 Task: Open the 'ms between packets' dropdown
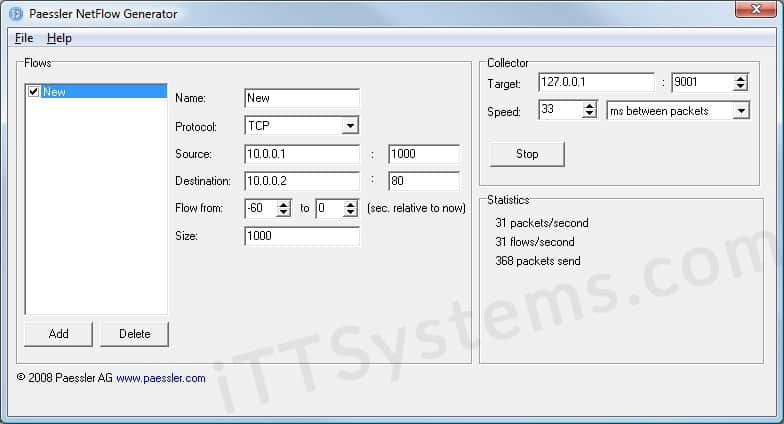[742, 110]
